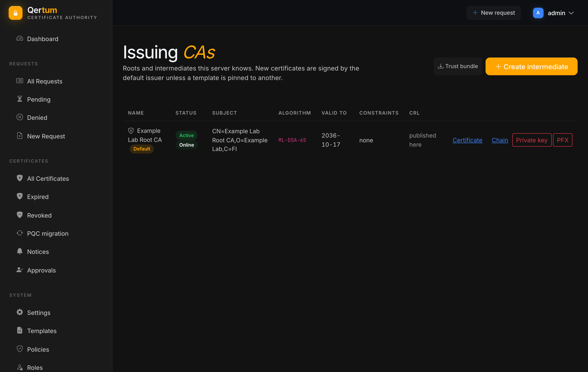
Task: Click the Expired shield icon
Action: coord(19,196)
